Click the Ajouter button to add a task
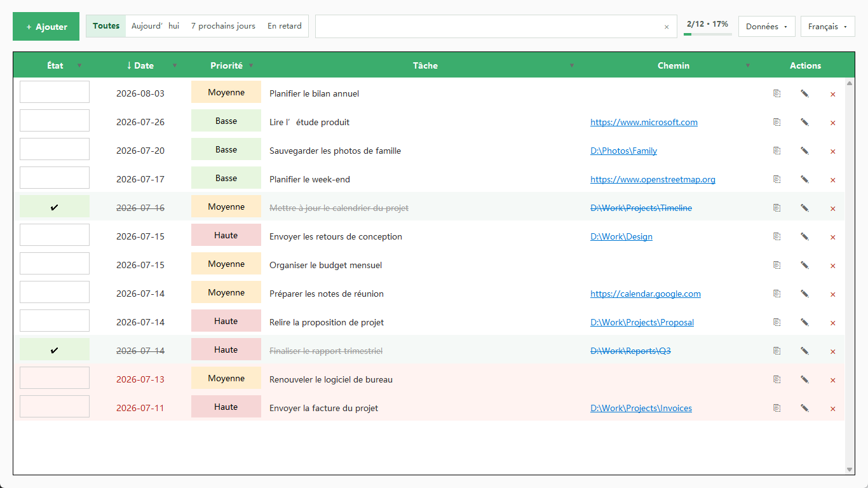The height and width of the screenshot is (488, 868). (46, 27)
